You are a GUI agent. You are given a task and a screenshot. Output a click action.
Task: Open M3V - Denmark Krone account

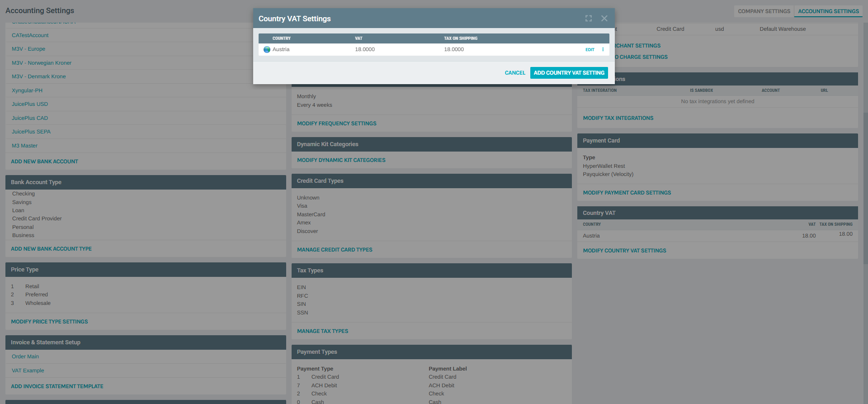(x=39, y=76)
